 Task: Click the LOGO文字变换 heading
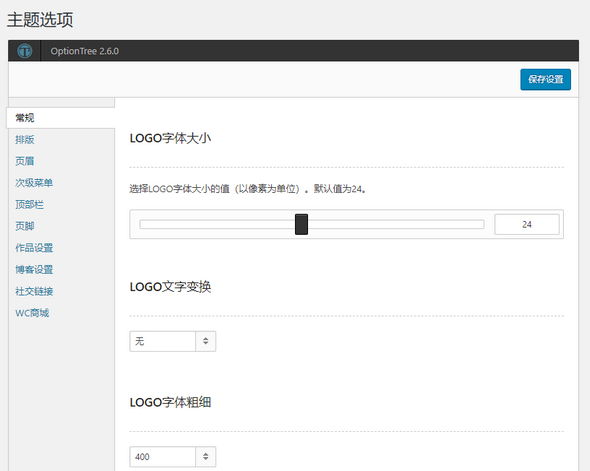click(170, 287)
